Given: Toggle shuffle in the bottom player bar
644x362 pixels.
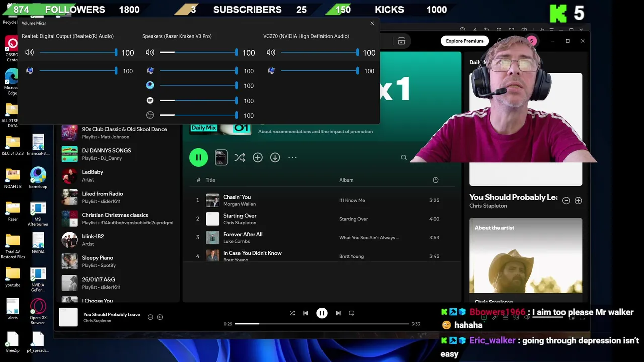Looking at the screenshot, I should tap(292, 313).
